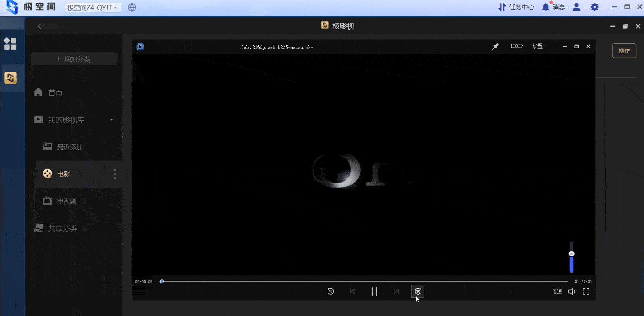Skip forward 30 seconds
The width and height of the screenshot is (644, 316).
(x=418, y=291)
